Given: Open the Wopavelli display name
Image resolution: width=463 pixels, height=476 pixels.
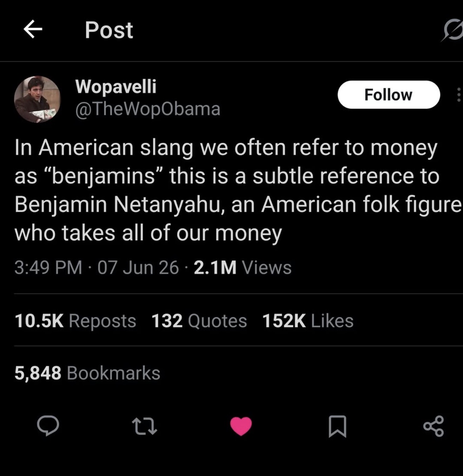Looking at the screenshot, I should [x=116, y=86].
